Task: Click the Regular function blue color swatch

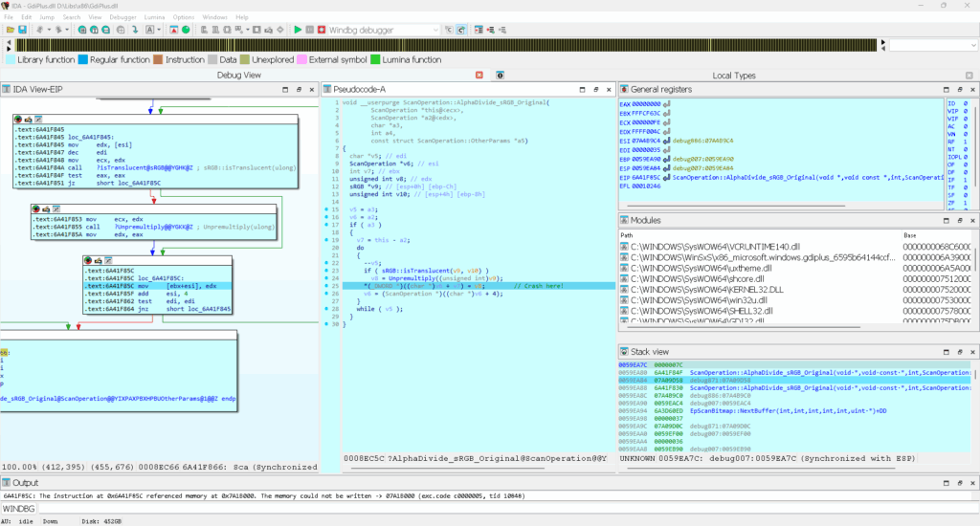Action: (x=84, y=59)
